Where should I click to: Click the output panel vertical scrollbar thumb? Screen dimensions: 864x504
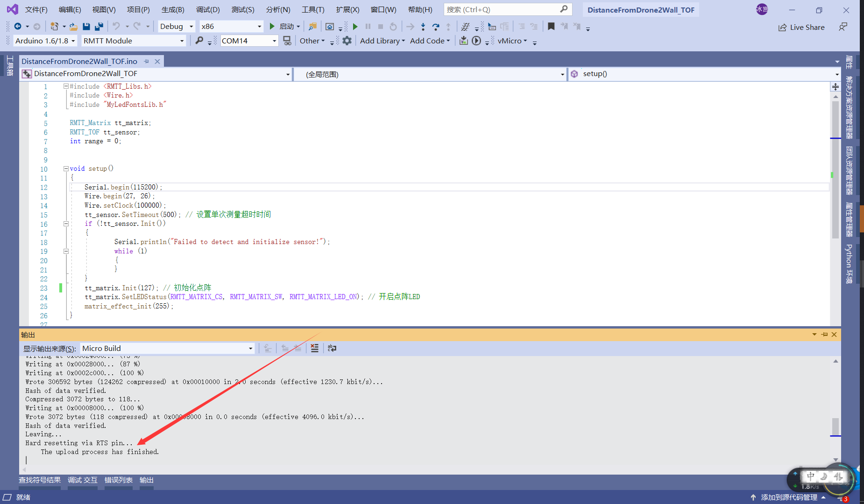(x=836, y=427)
